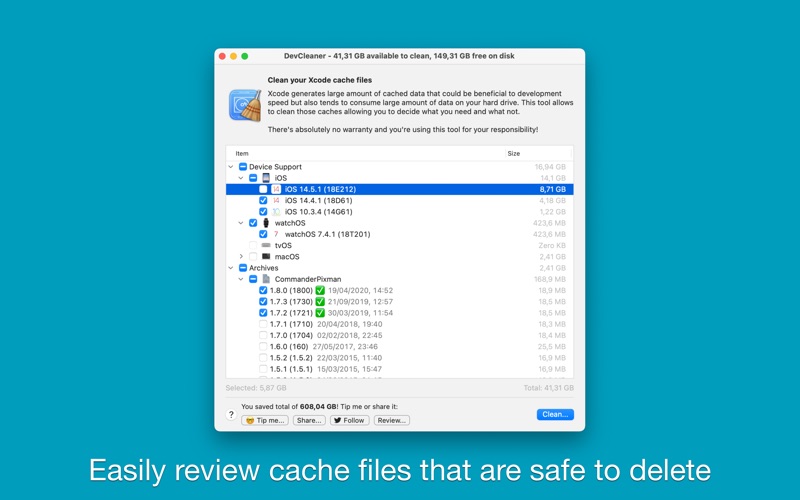Screen dimensions: 800x500
Task: Sort by the Size column header
Action: point(539,154)
